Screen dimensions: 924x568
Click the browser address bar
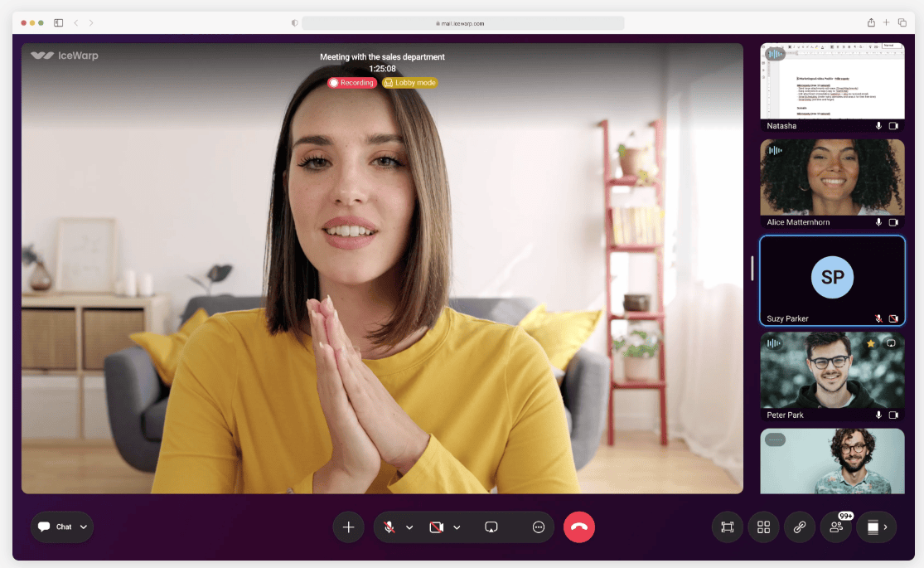(462, 23)
